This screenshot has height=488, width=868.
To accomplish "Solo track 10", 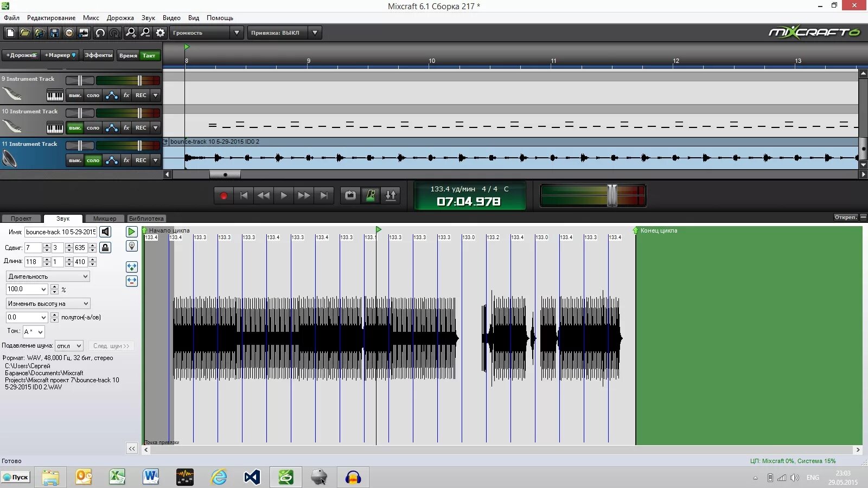I will 93,128.
